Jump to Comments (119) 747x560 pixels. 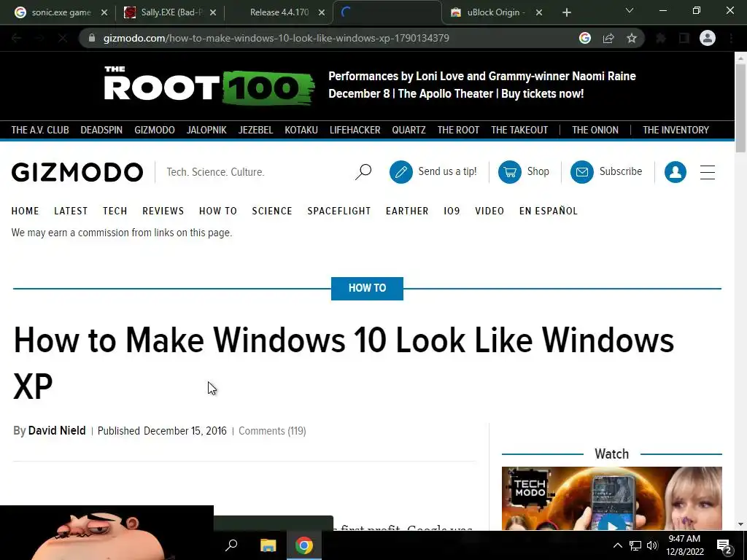click(x=272, y=431)
